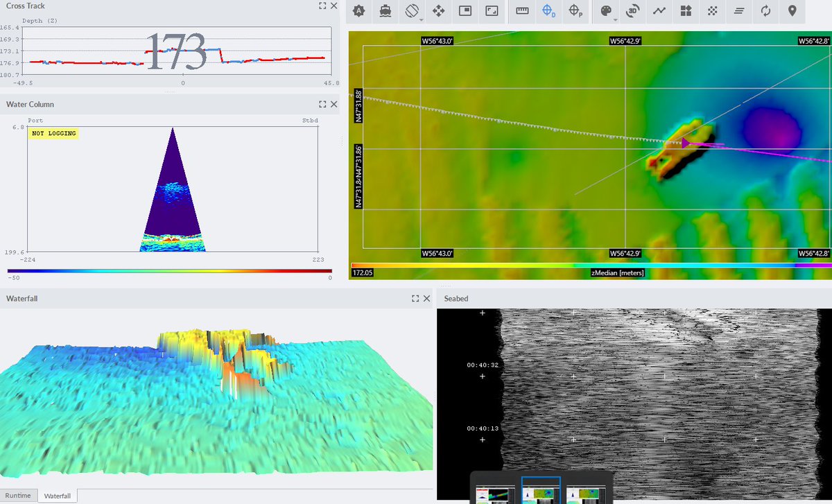Open the rotate orientation dropdown arrow
Image resolution: width=832 pixels, height=504 pixels.
tap(422, 19)
